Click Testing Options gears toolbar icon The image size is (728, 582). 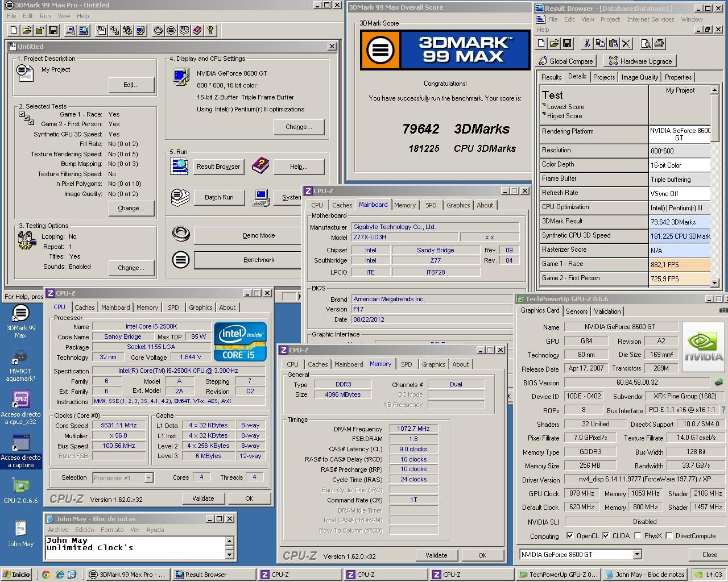pyautogui.click(x=127, y=30)
